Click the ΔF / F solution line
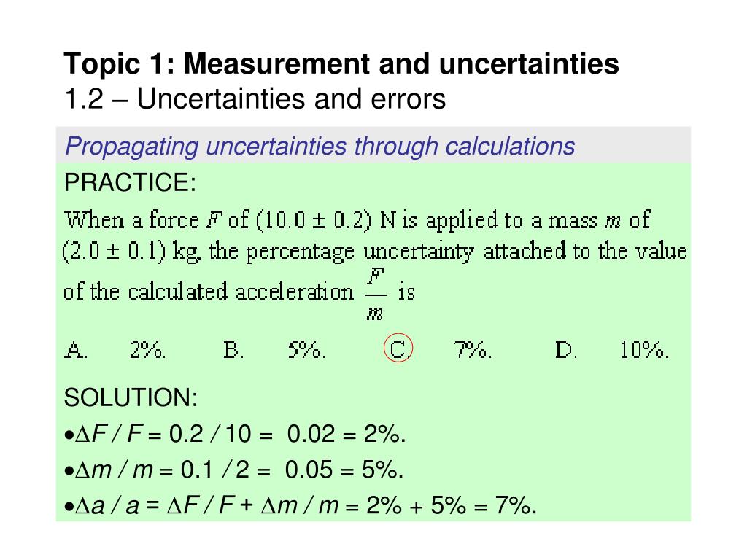Viewport: 747px width, 560px height. pyautogui.click(x=235, y=434)
